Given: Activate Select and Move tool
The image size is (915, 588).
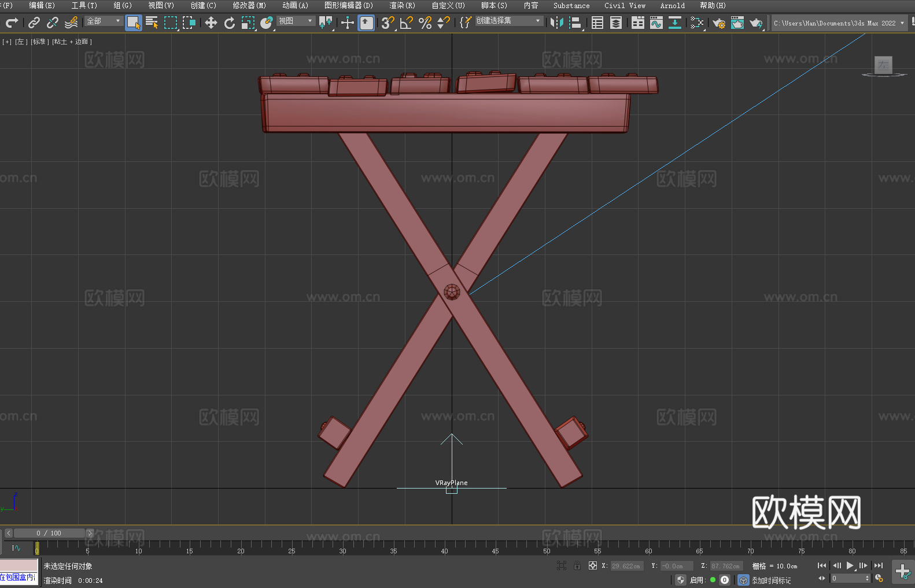Looking at the screenshot, I should pyautogui.click(x=211, y=23).
